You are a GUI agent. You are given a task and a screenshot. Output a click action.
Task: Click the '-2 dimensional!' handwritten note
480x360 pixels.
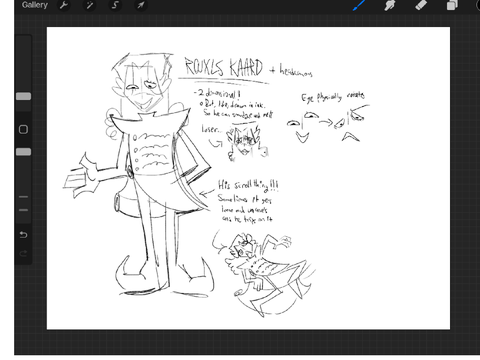pyautogui.click(x=217, y=93)
